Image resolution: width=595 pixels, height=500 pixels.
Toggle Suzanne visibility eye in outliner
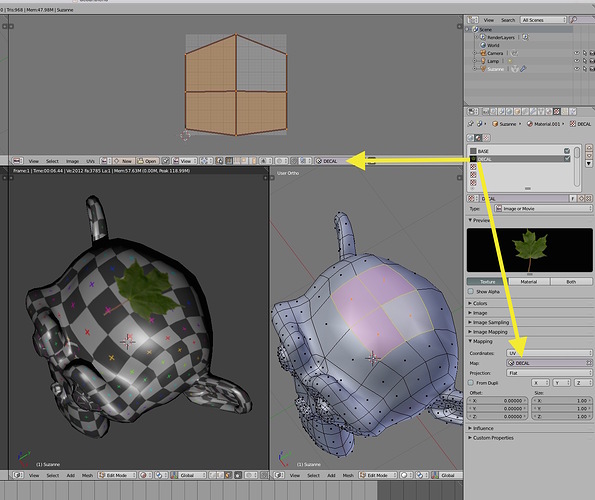[577, 69]
